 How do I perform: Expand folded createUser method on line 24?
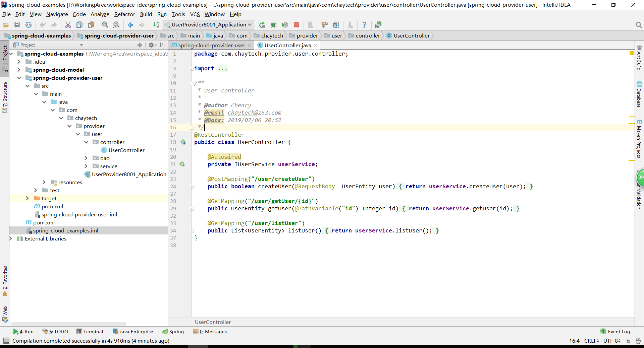[192, 187]
